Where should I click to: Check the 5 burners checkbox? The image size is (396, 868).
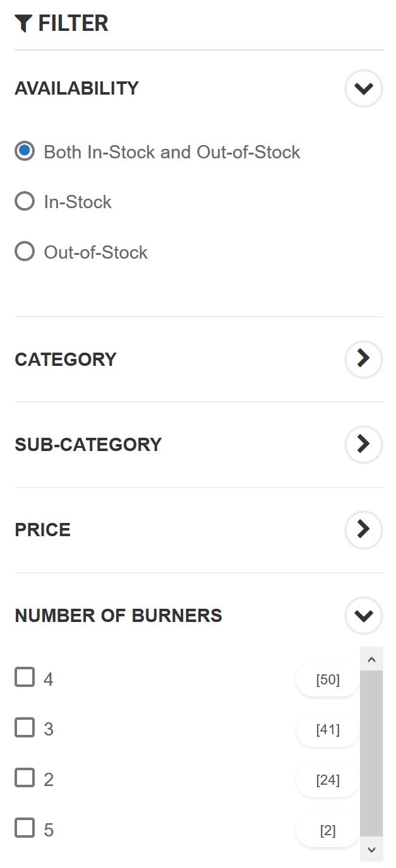click(x=25, y=828)
